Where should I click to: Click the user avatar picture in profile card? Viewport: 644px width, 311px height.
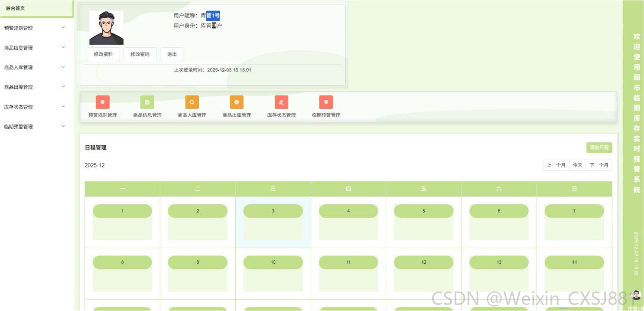point(106,28)
